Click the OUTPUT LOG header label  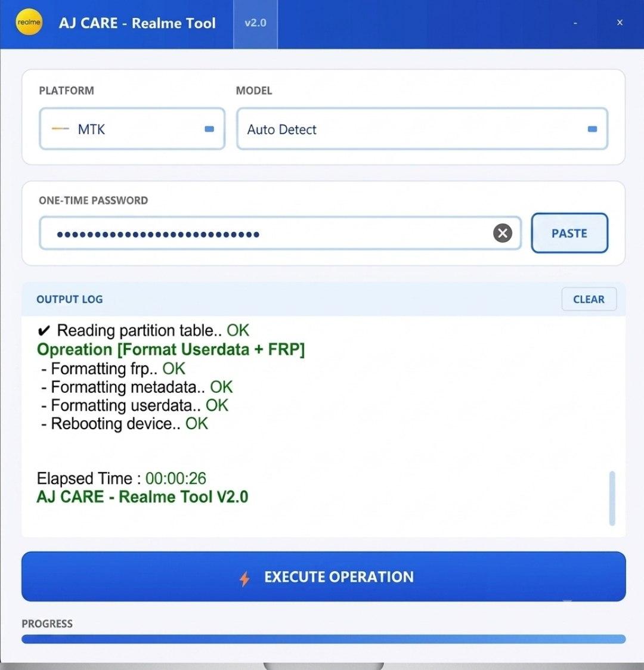click(x=70, y=299)
